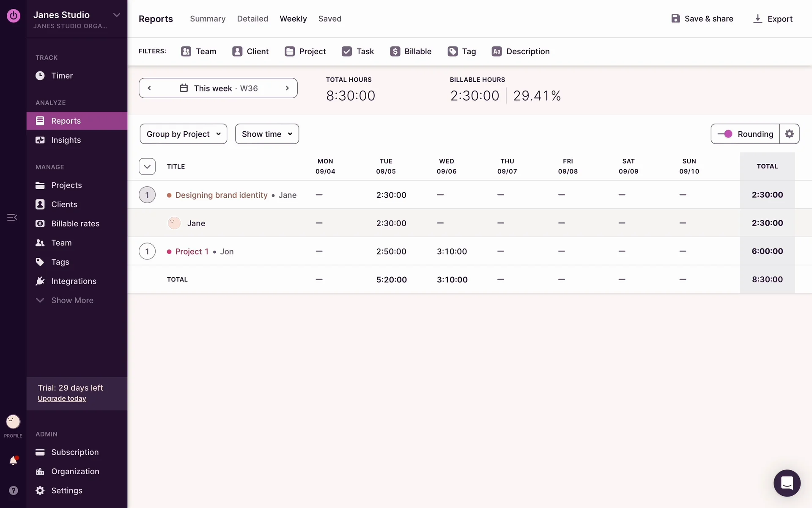Click the Export download icon
Screen dimensions: 812x508
point(757,19)
